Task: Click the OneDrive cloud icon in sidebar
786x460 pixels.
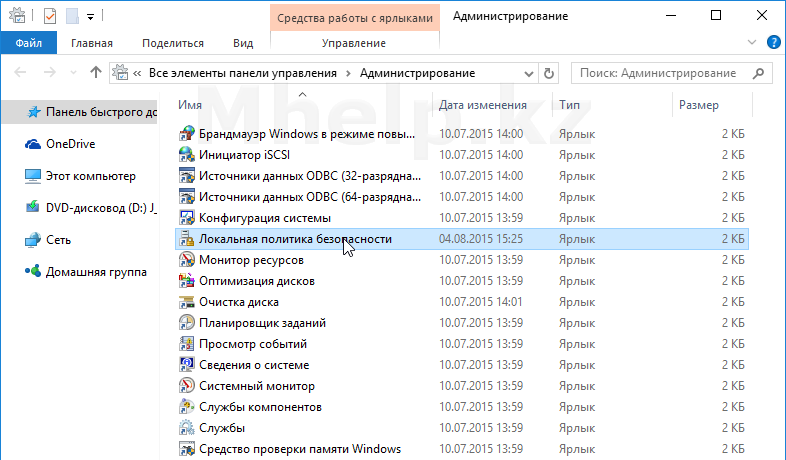Action: coord(33,144)
